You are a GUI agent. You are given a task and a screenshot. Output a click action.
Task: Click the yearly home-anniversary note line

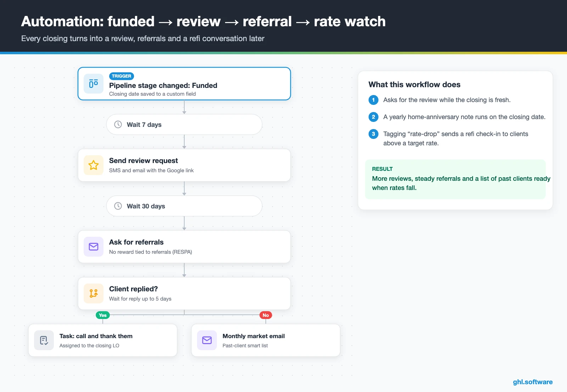pos(464,117)
